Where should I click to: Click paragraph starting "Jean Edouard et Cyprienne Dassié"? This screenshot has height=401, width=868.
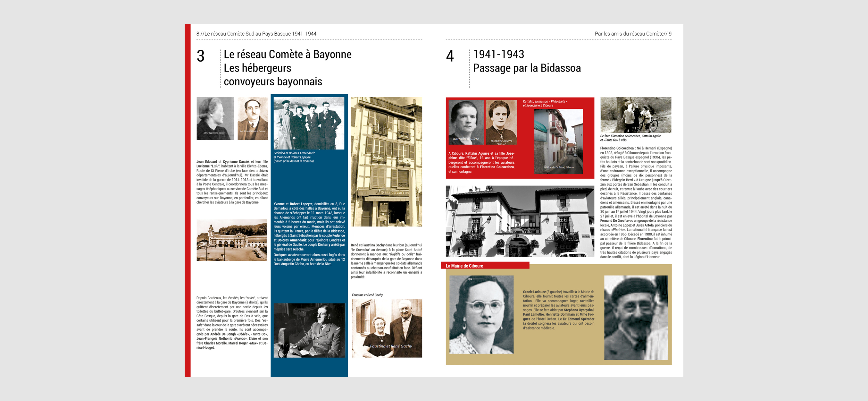pyautogui.click(x=232, y=182)
